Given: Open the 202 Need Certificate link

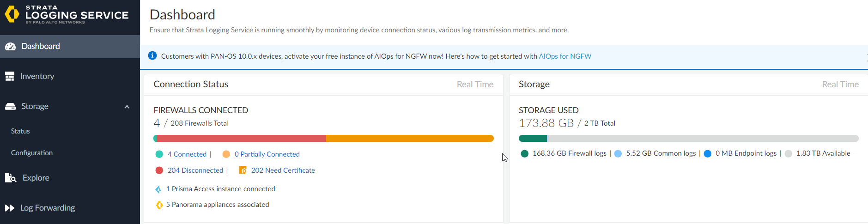Looking at the screenshot, I should pos(283,170).
